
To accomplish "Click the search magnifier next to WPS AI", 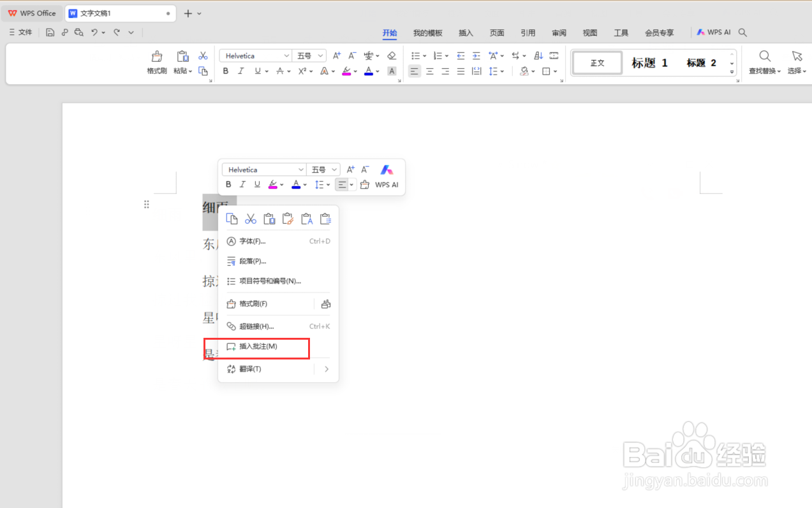I will click(x=742, y=32).
